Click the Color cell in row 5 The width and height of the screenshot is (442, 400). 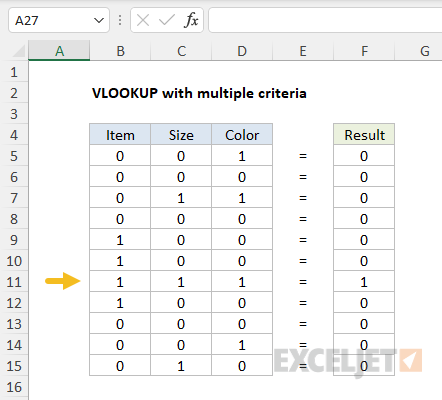tap(242, 156)
